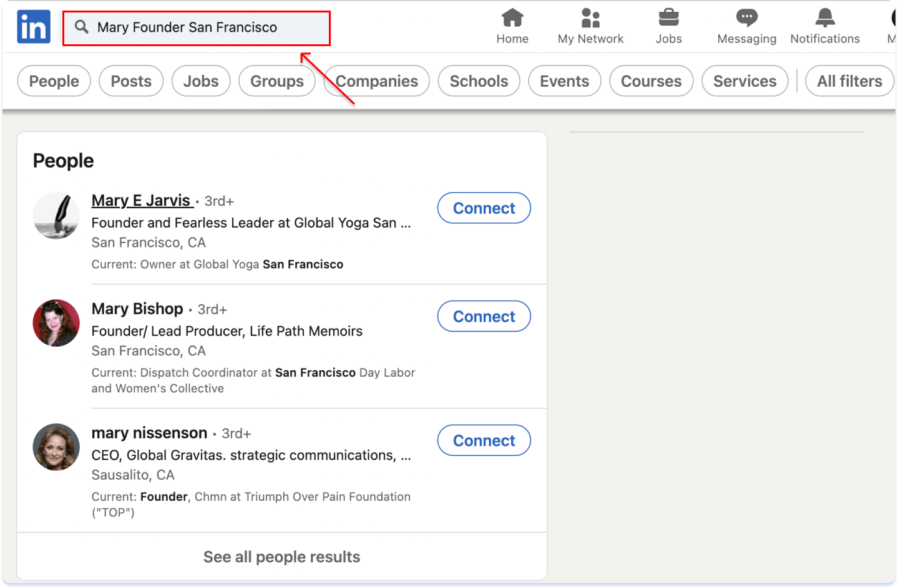Open mary nissenson's profile photo
The image size is (898, 588).
click(56, 446)
